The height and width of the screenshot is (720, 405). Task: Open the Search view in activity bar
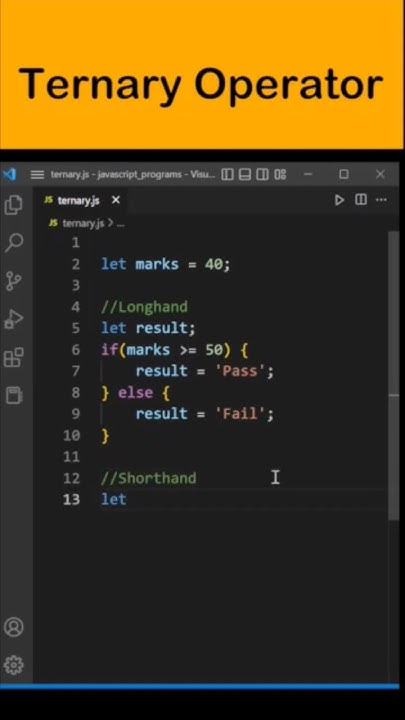(x=14, y=242)
